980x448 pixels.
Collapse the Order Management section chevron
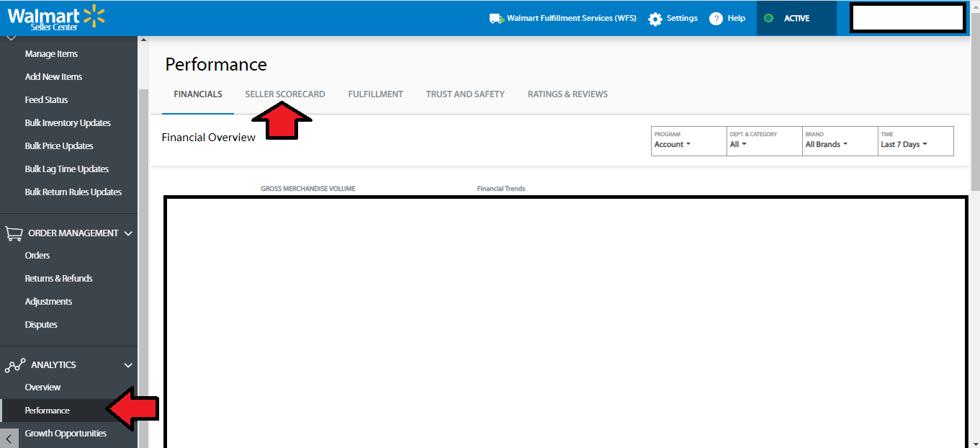[129, 233]
